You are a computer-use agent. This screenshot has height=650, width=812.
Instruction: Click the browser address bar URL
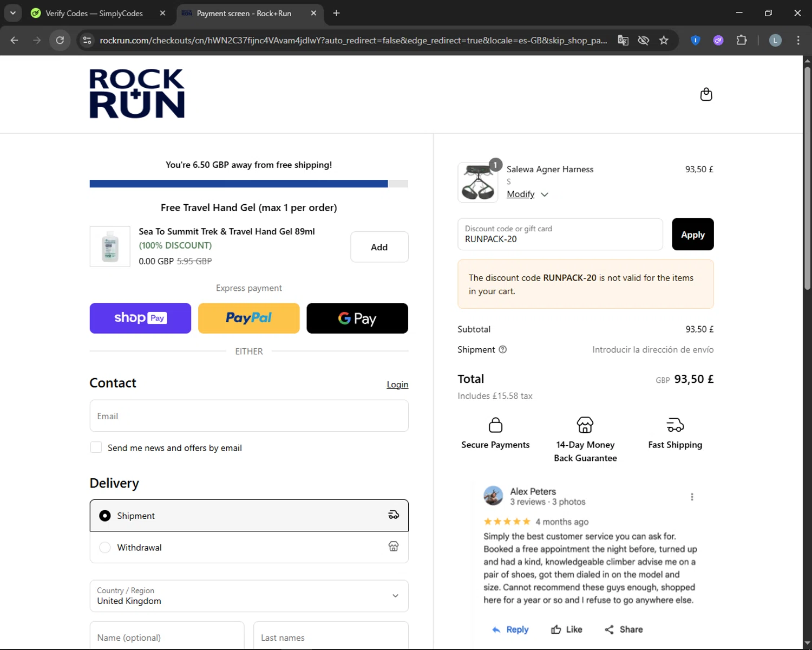(x=353, y=40)
